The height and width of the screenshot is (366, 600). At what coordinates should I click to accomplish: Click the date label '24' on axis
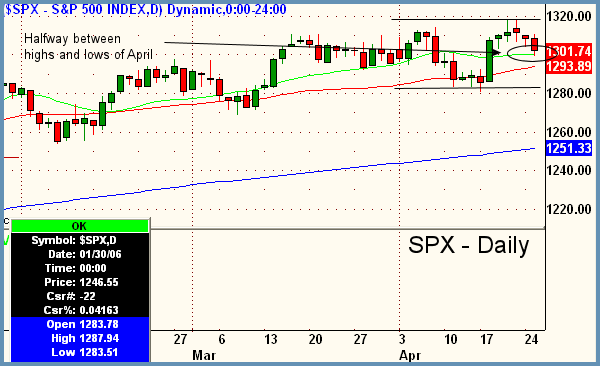531,339
